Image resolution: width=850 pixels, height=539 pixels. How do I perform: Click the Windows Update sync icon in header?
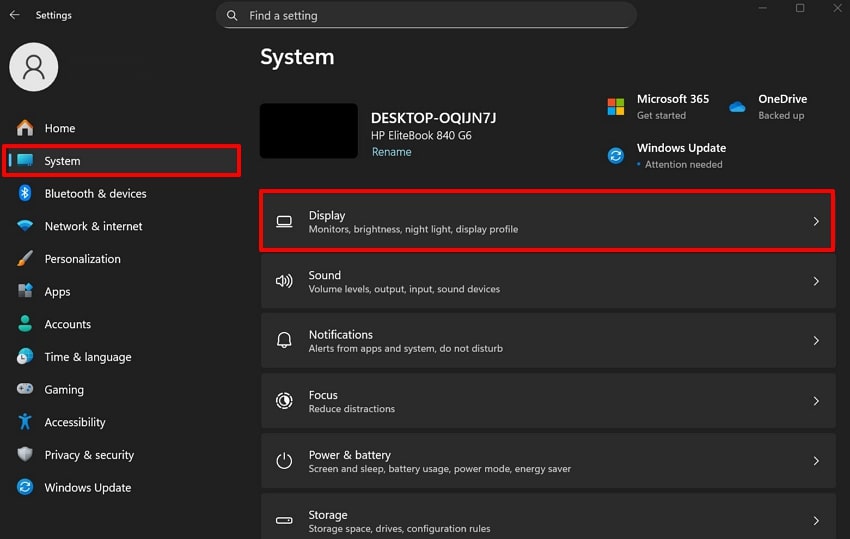click(x=616, y=156)
